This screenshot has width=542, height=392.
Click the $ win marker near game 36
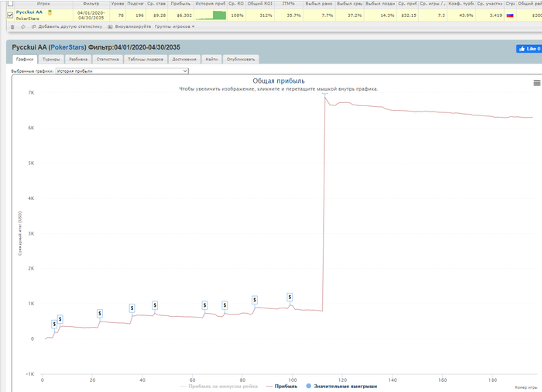point(132,308)
